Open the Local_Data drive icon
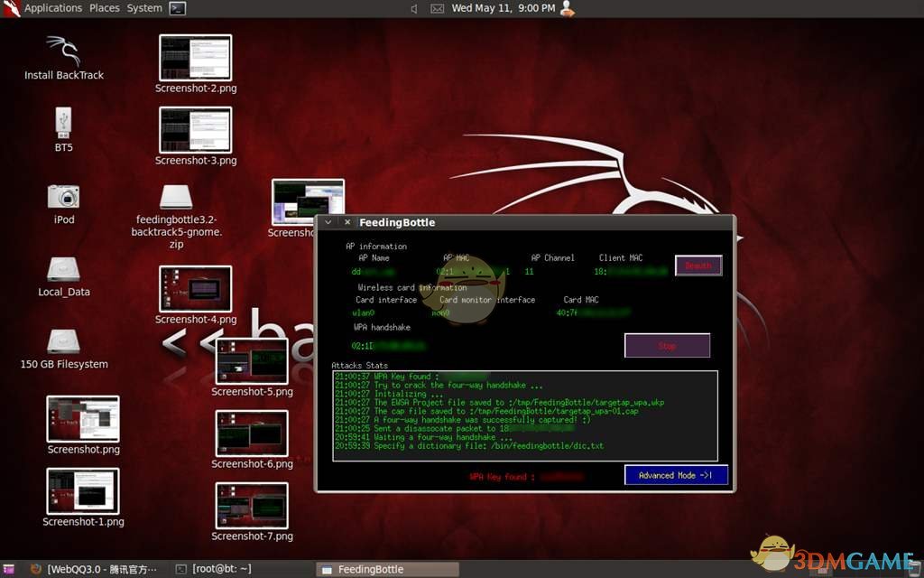Screen dimensions: 924x578 click(63, 269)
